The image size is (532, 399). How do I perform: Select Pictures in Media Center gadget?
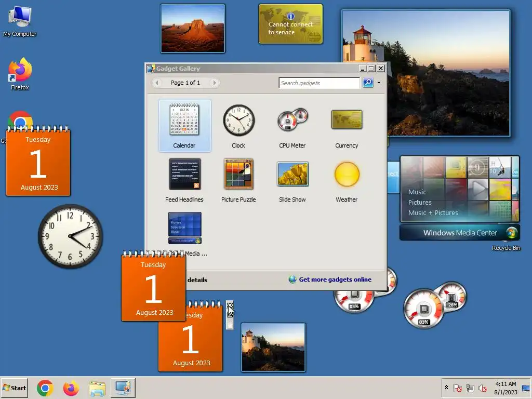[x=420, y=203]
